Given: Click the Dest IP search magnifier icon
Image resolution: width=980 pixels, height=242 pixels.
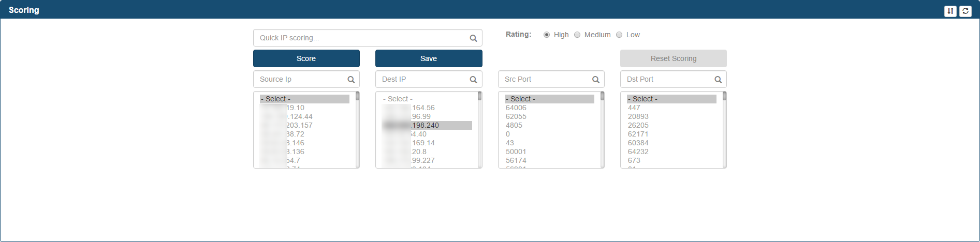Looking at the screenshot, I should point(473,80).
